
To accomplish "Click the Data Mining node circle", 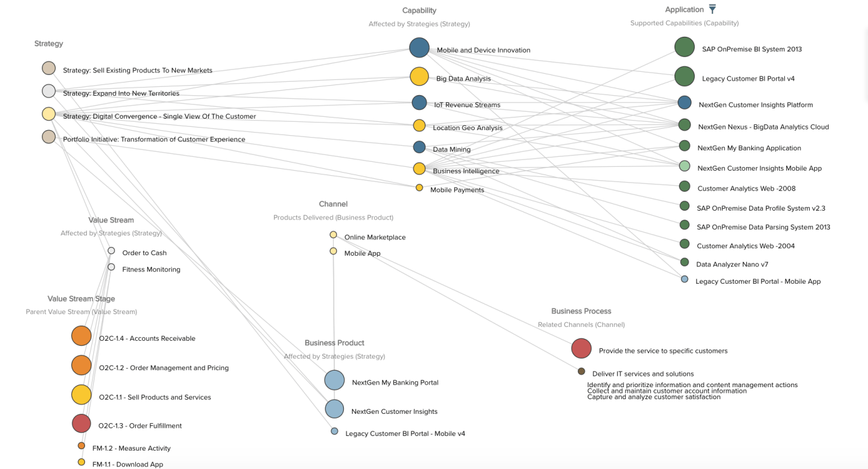I will [x=419, y=147].
